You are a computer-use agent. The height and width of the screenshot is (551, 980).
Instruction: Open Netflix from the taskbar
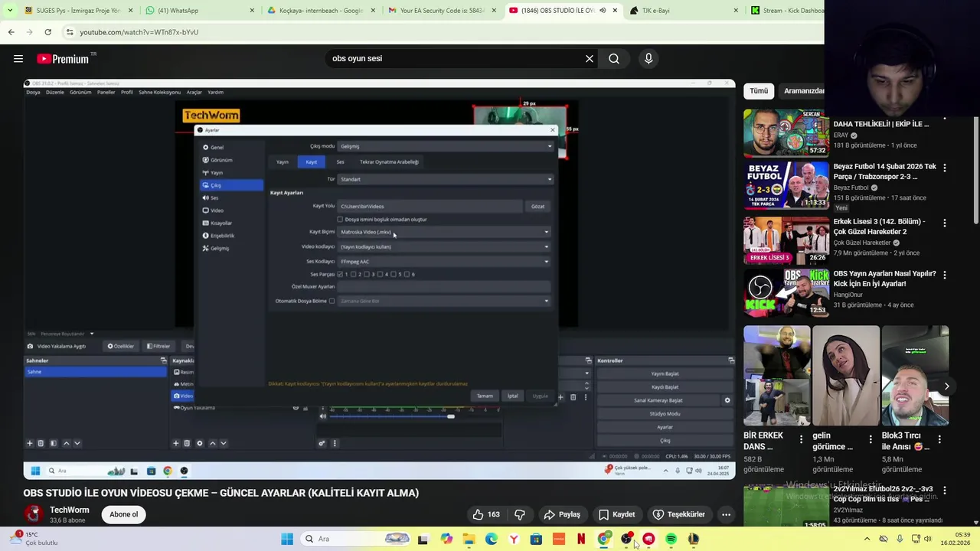click(x=581, y=539)
